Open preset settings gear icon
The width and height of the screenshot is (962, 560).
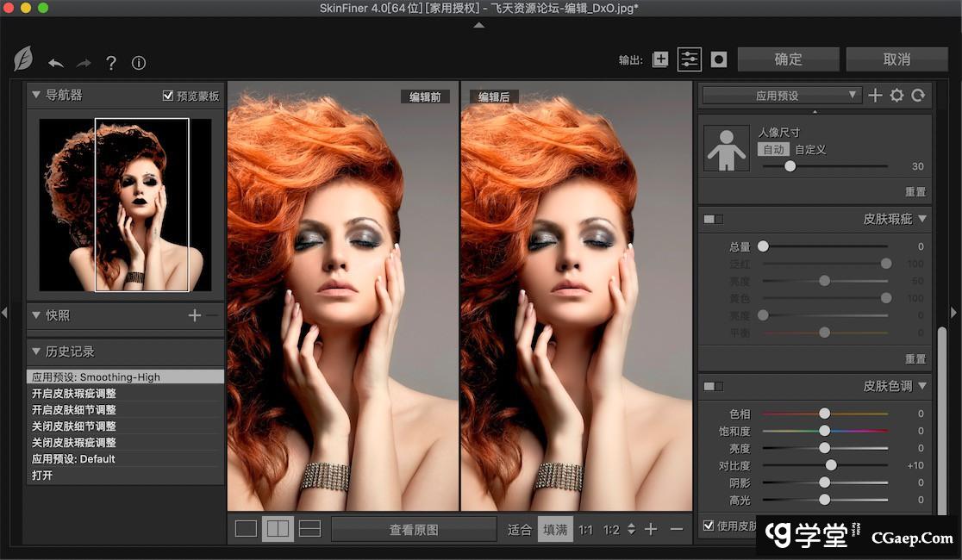coord(896,96)
